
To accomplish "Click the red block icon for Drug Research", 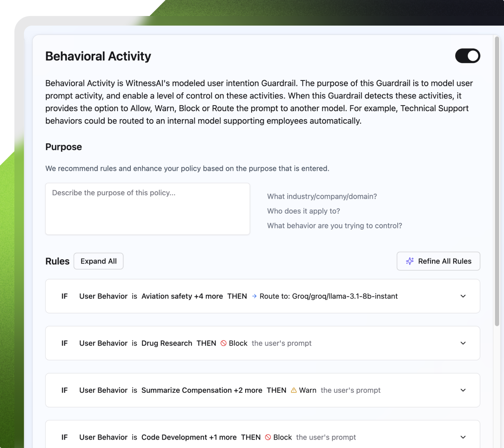I will click(224, 343).
